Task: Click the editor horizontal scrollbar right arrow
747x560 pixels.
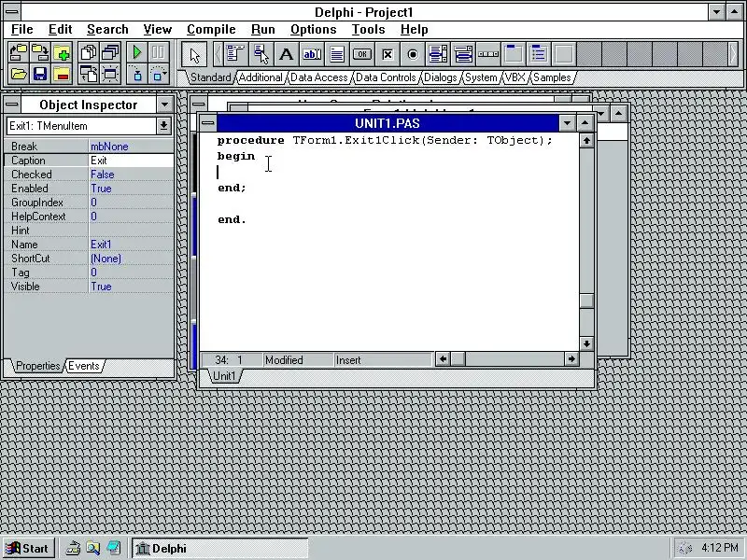Action: [x=571, y=359]
